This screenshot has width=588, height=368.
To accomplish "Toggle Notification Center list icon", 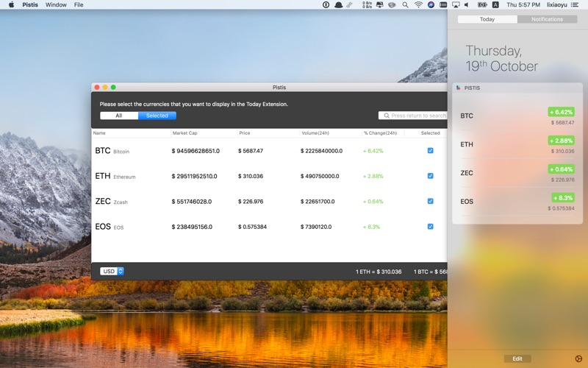I will 575,5.
